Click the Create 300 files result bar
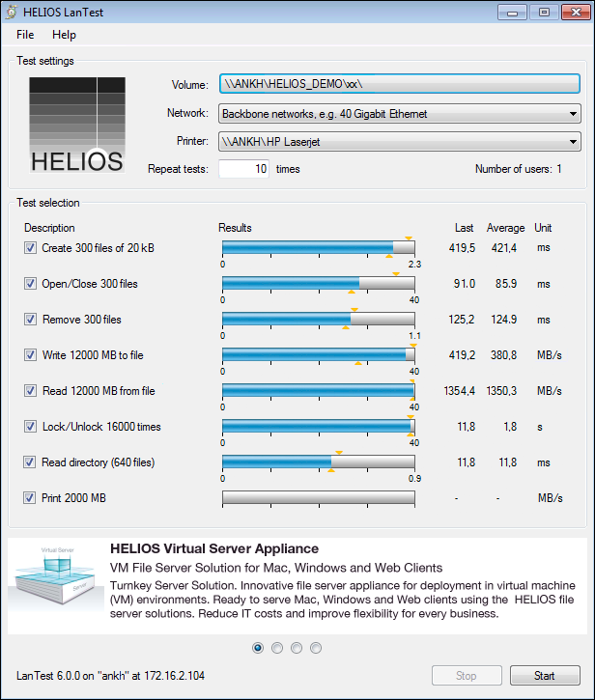Image resolution: width=595 pixels, height=700 pixels. [x=319, y=247]
